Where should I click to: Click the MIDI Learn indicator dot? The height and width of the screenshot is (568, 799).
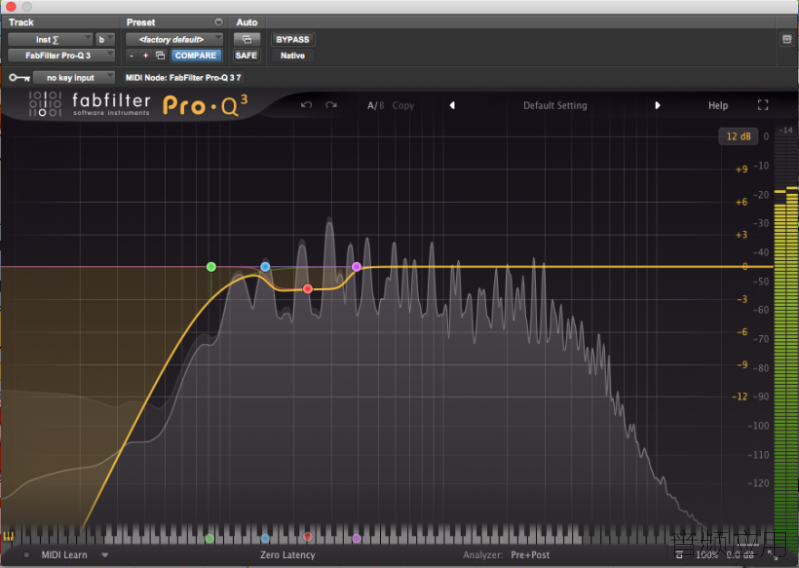click(26, 555)
